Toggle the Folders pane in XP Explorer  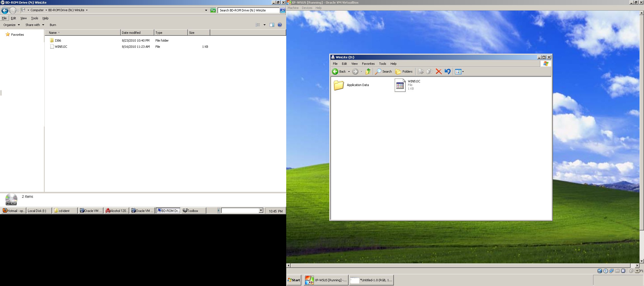[404, 71]
